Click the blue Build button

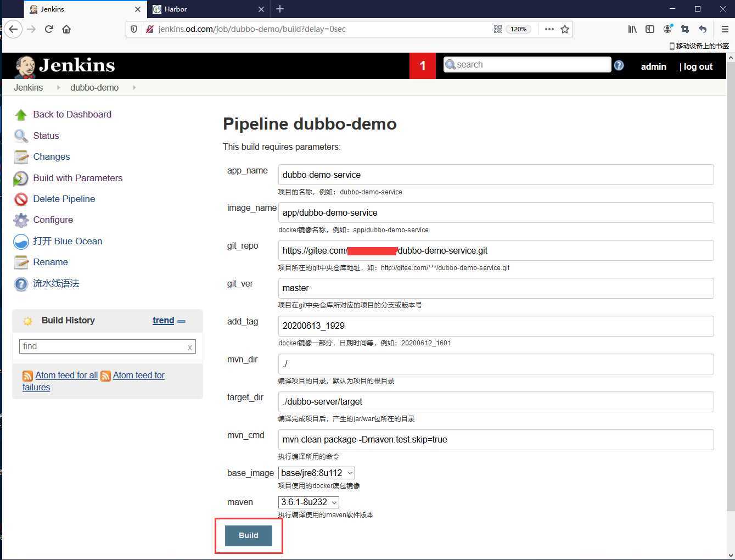(249, 535)
